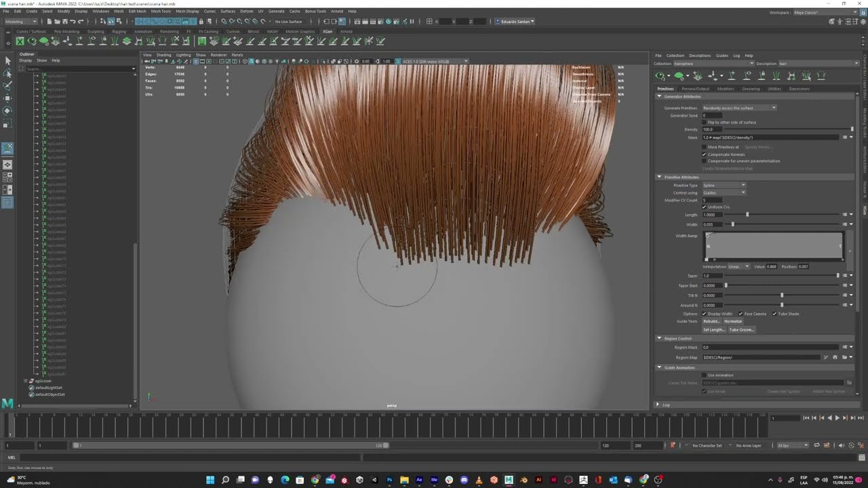Click the save scene icon in status line
Image resolution: width=868 pixels, height=488 pixels.
pos(65,22)
